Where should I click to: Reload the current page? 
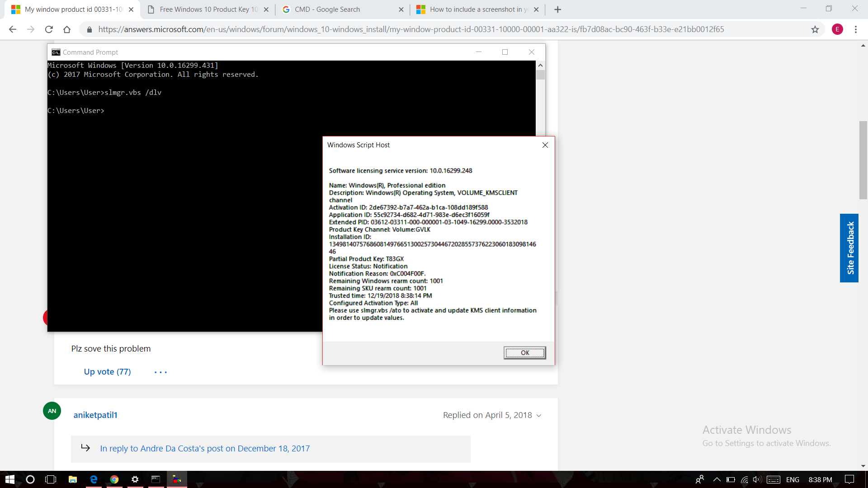coord(49,29)
